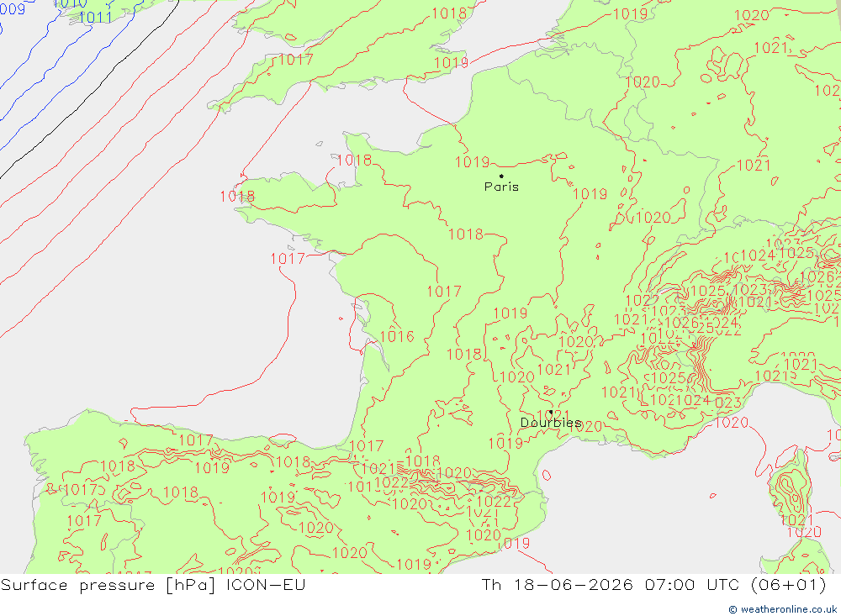Image resolution: width=841 pixels, height=616 pixels.
Task: Click the 1017 label off Brittany's south coast
Action: [x=288, y=259]
